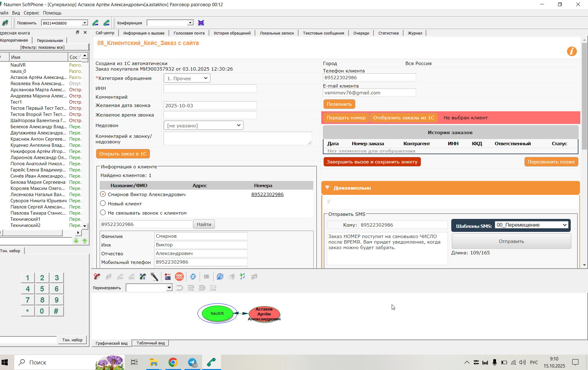Mute the microphone icon
The image size is (588, 370).
click(x=154, y=277)
